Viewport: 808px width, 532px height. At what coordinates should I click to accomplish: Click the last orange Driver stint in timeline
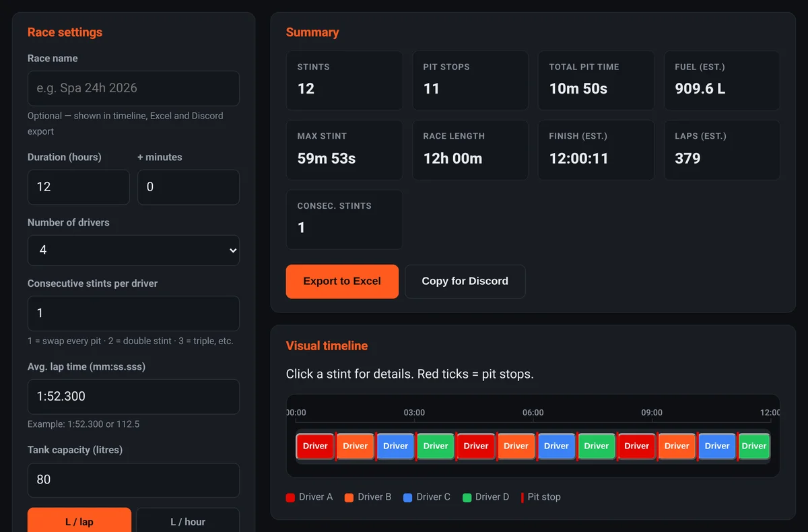pos(677,446)
